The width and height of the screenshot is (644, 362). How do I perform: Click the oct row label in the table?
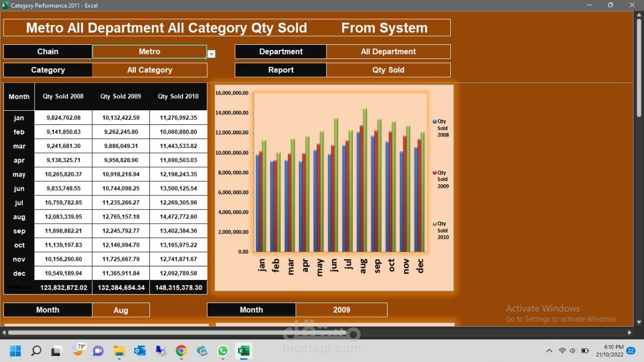19,245
